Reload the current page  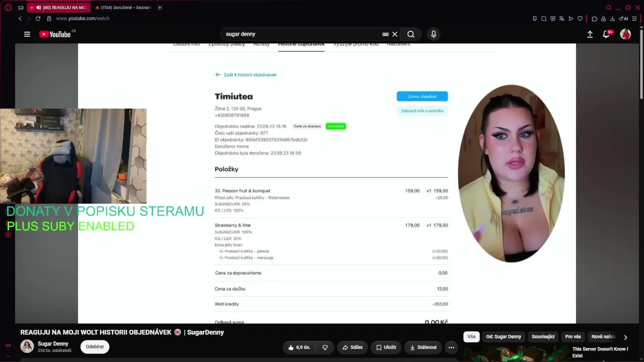coord(38,19)
